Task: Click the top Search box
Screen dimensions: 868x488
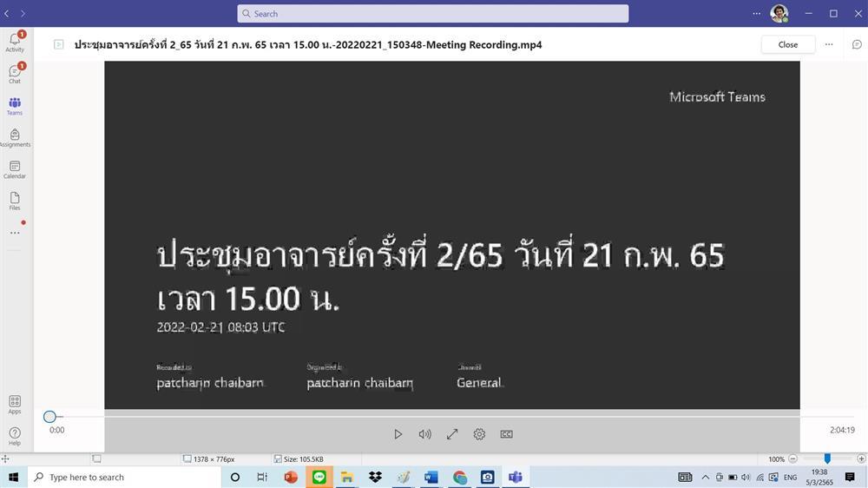Action: point(433,14)
